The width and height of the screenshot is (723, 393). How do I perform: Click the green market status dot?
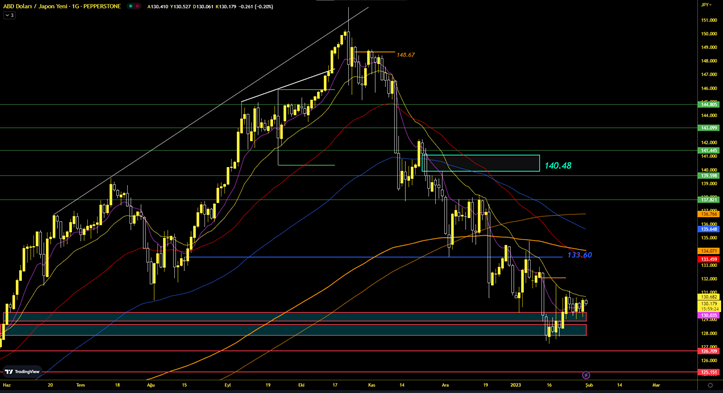131,6
